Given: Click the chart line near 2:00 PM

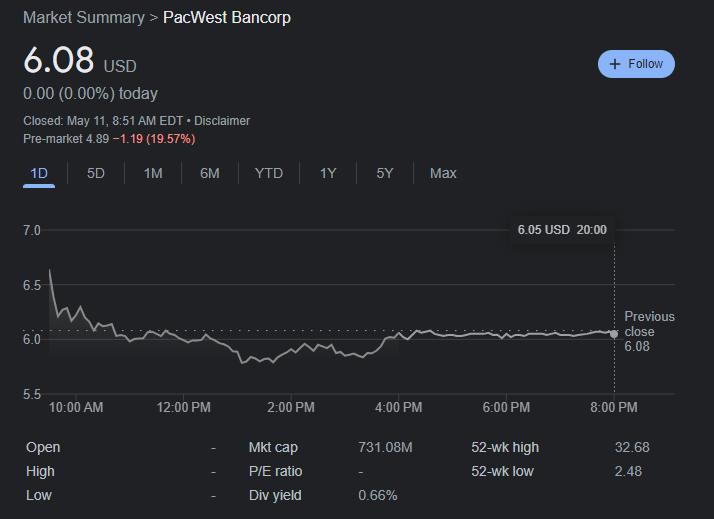Looking at the screenshot, I should pyautogui.click(x=292, y=352).
